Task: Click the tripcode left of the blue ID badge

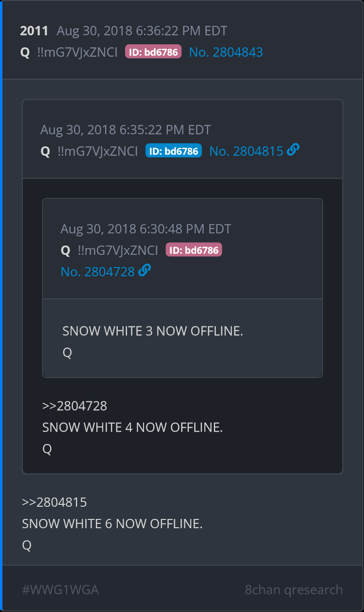Action: click(x=97, y=151)
